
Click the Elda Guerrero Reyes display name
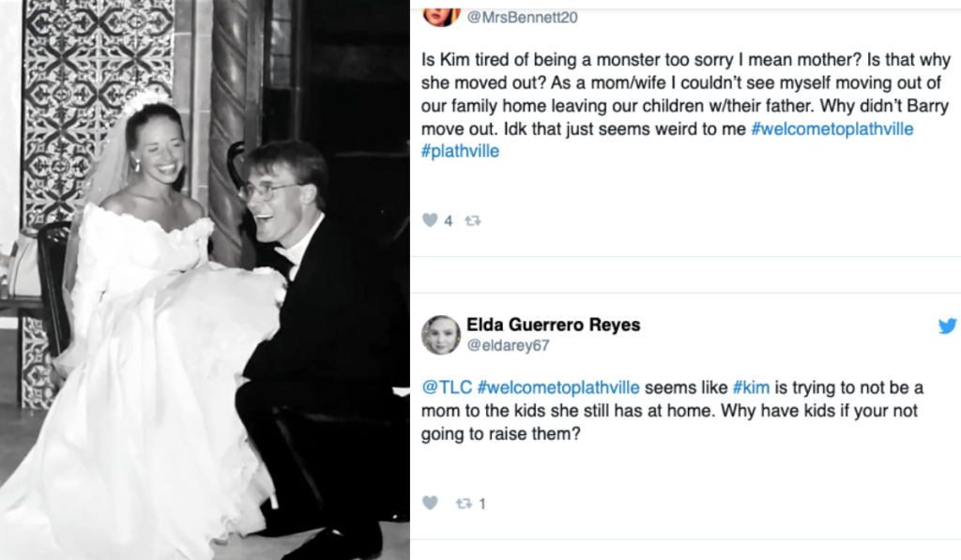pos(553,325)
